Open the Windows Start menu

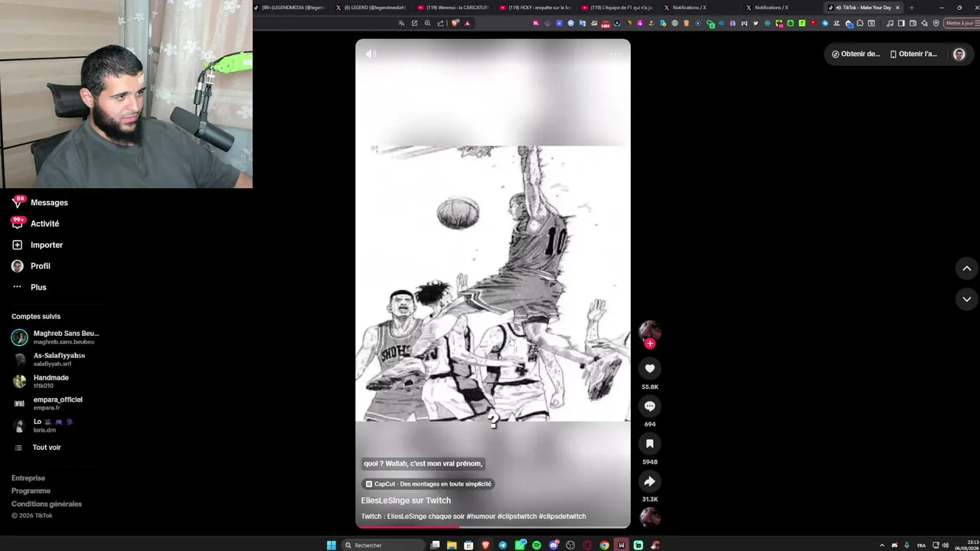[332, 545]
